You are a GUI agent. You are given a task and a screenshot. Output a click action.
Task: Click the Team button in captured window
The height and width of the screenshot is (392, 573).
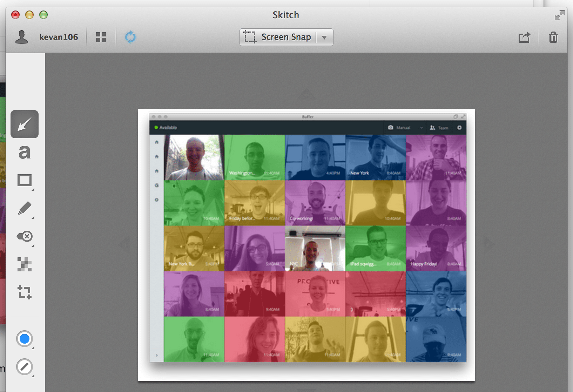click(x=439, y=128)
